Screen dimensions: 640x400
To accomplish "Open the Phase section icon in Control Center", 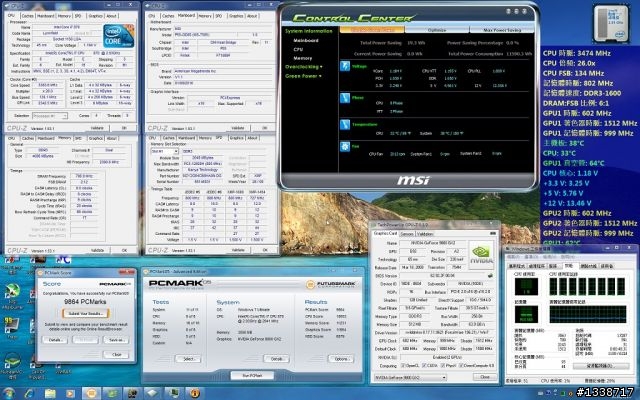I will point(345,98).
